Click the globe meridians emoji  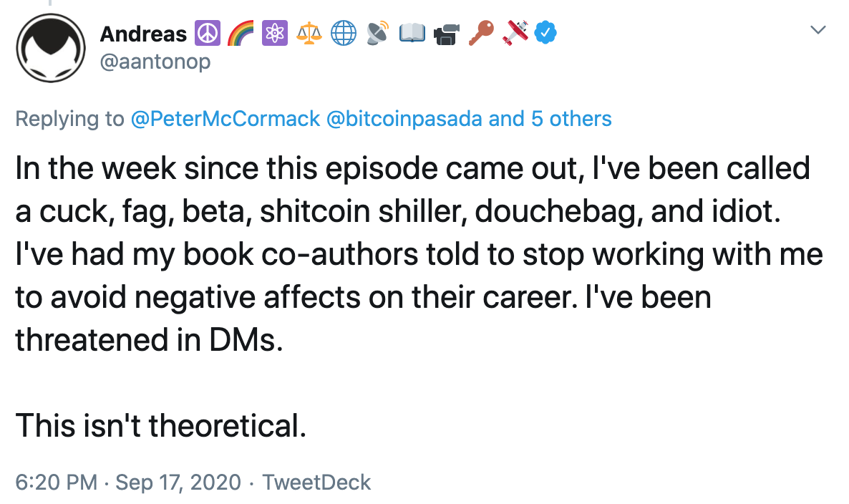click(x=344, y=33)
